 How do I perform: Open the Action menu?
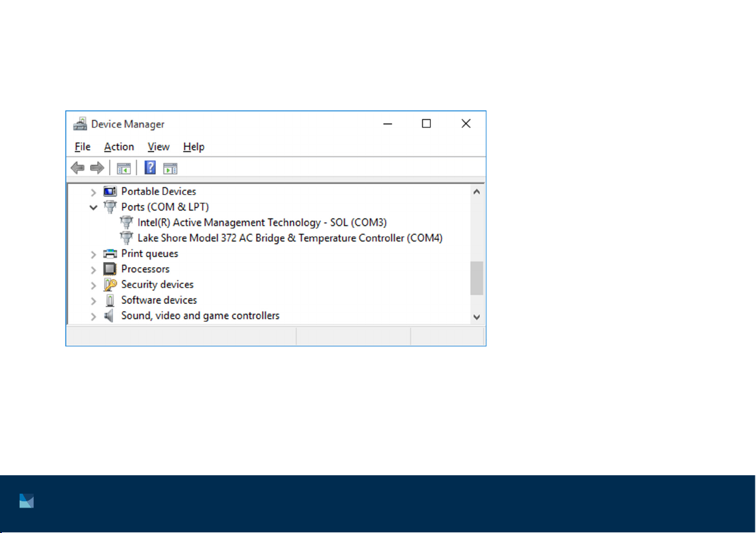(x=119, y=147)
